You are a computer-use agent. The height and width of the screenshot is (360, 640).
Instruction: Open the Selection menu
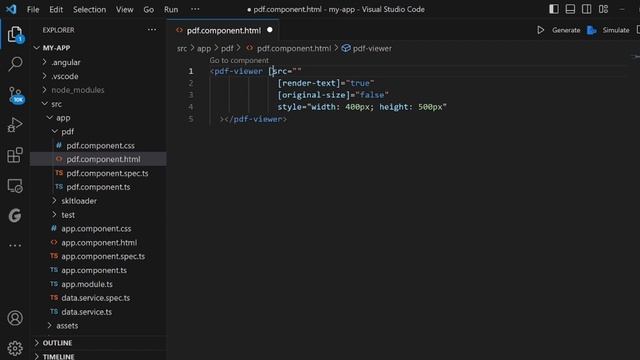(89, 9)
